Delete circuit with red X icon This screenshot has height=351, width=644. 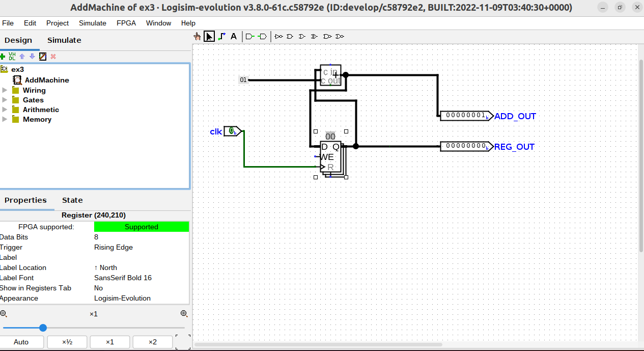pos(53,56)
